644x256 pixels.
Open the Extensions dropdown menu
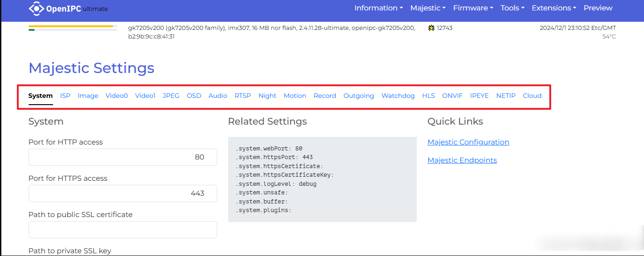[x=554, y=8]
